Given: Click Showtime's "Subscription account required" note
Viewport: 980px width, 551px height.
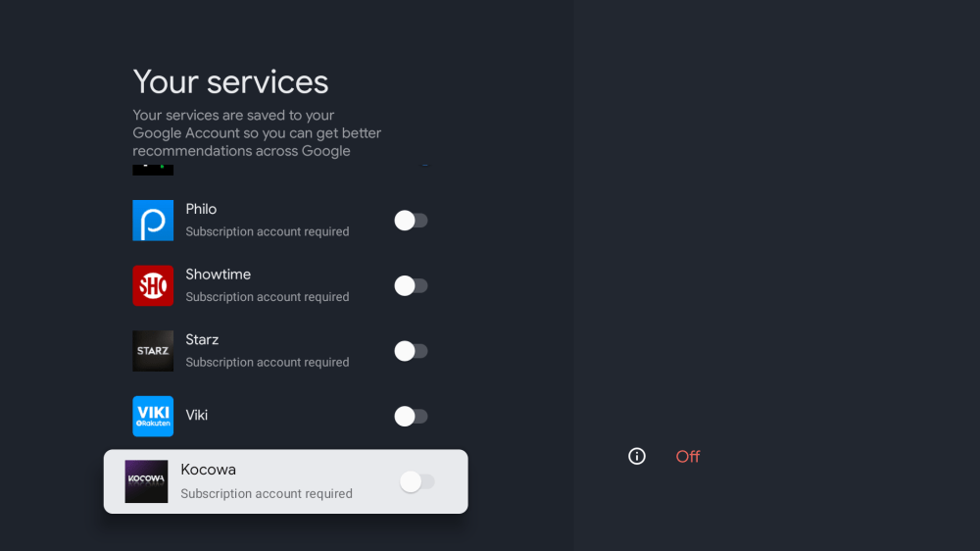Looking at the screenshot, I should click(x=268, y=297).
